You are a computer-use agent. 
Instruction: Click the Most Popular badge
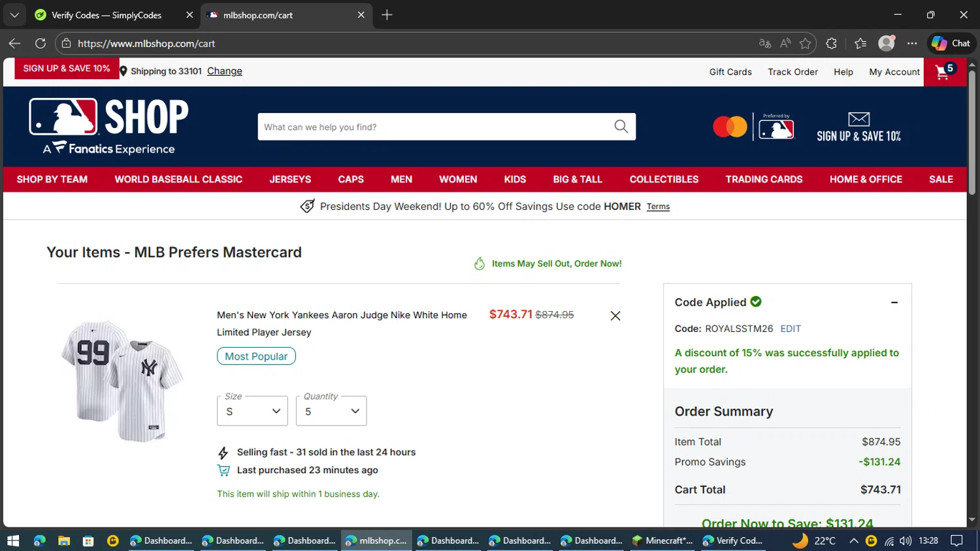pyautogui.click(x=256, y=356)
